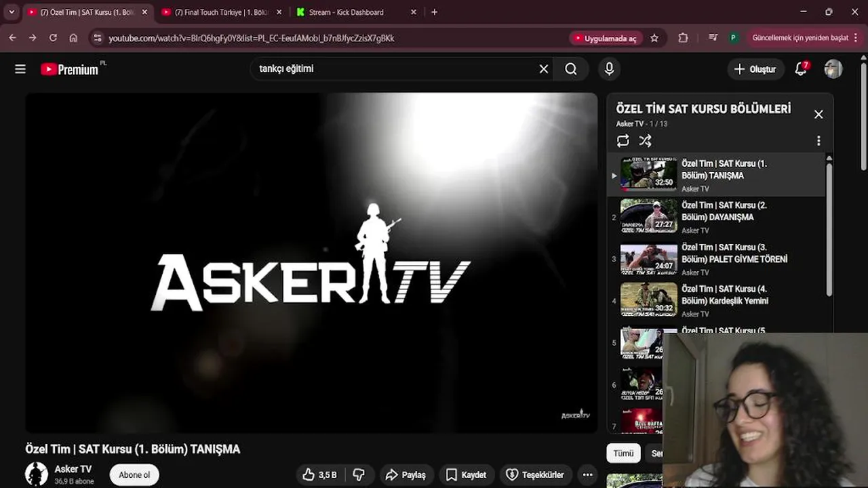This screenshot has width=868, height=488.
Task: Open the Oluştur create menu
Action: tap(755, 69)
